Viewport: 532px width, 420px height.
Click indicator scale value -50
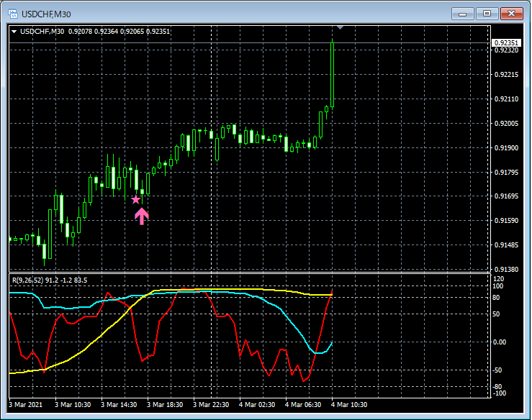tap(497, 370)
